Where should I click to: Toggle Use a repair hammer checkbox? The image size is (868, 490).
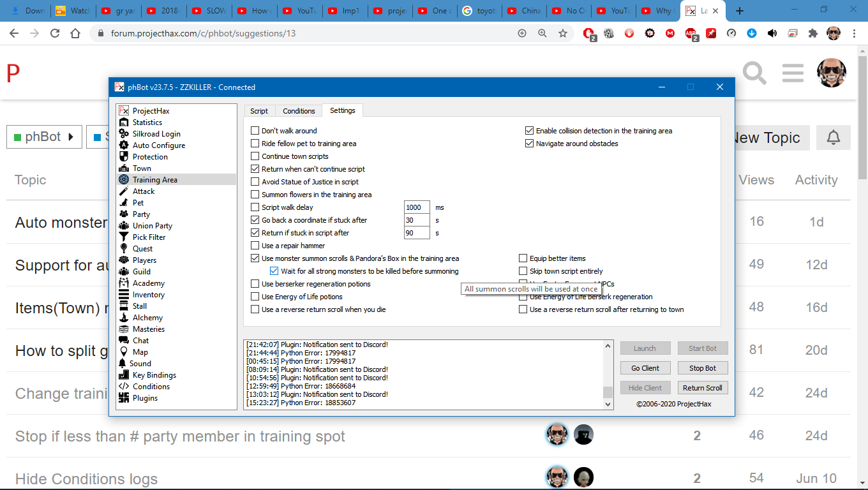tap(255, 246)
